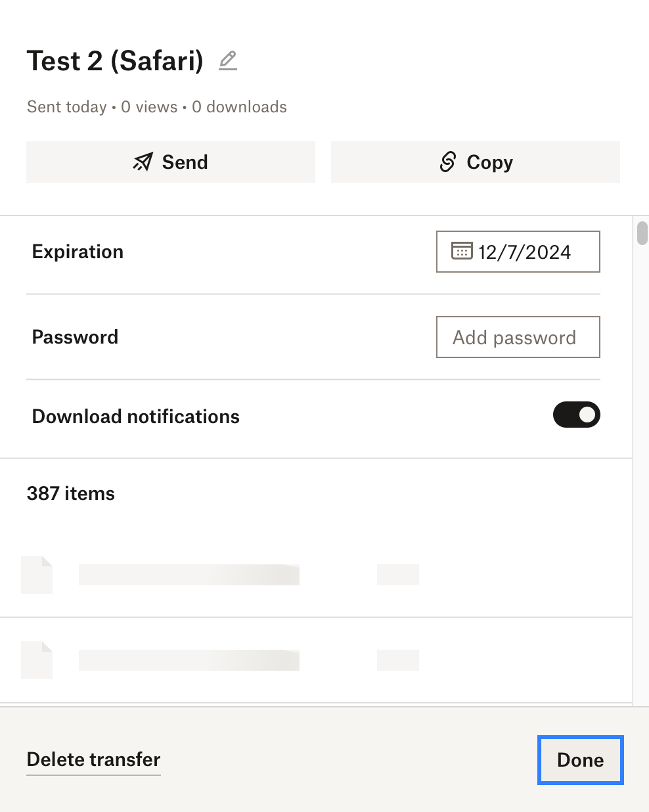Click the Copy button label
649x812 pixels.
(489, 162)
